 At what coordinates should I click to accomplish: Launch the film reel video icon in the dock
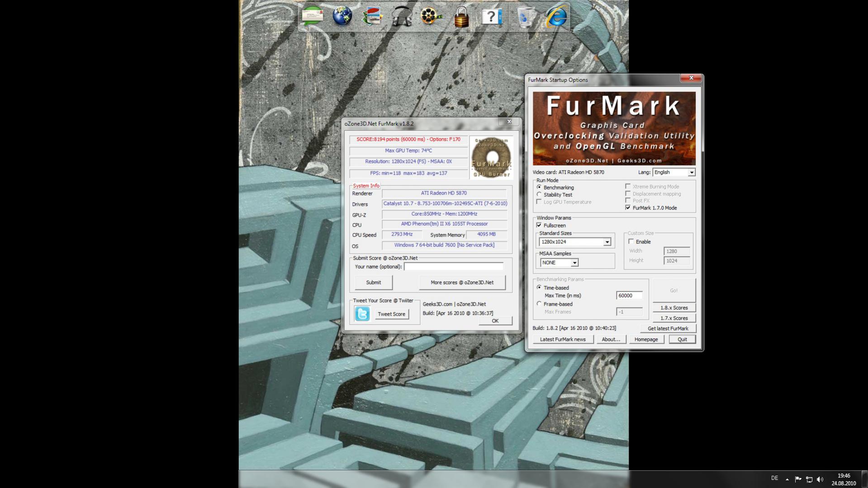coord(431,17)
